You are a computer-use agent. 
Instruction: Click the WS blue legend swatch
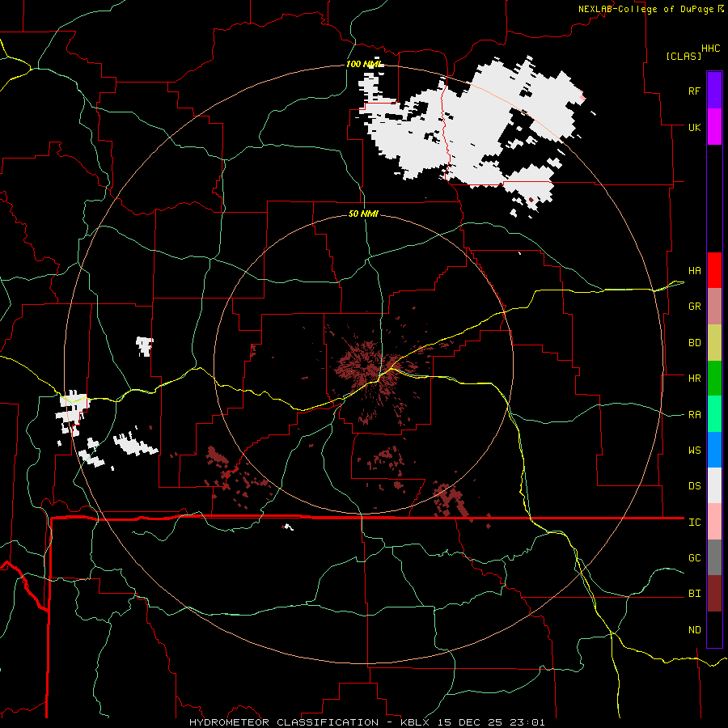(714, 450)
